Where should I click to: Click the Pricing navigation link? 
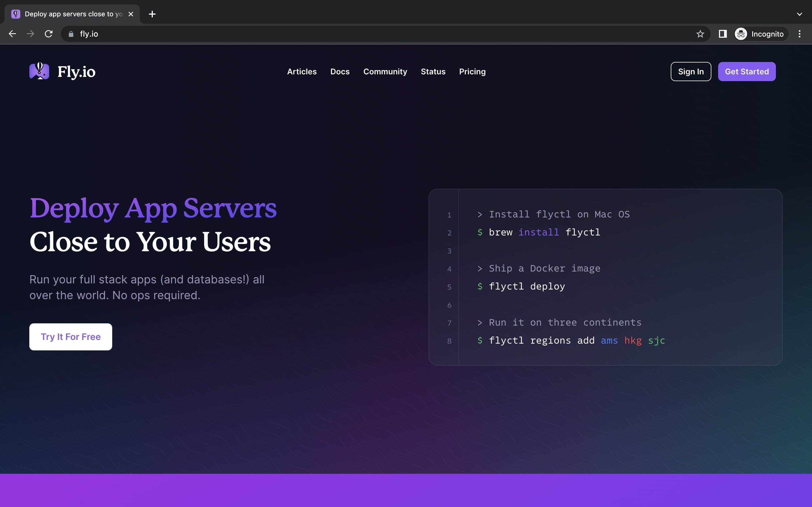472,71
